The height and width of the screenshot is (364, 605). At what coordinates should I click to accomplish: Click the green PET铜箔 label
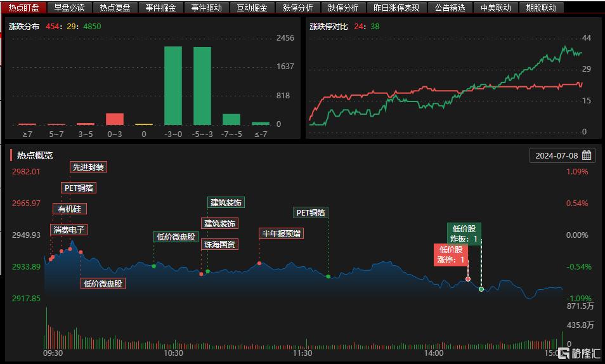(x=311, y=212)
